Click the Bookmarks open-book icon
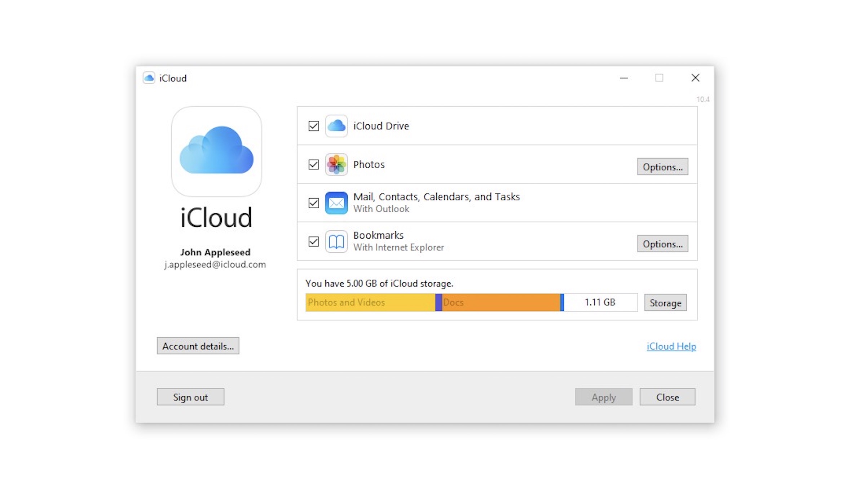The width and height of the screenshot is (868, 488). pos(336,241)
